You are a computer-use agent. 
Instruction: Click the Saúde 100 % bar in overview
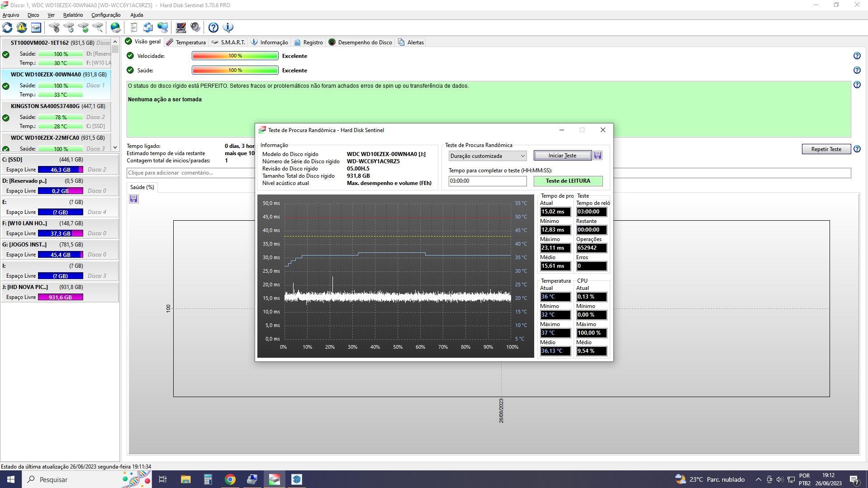(x=235, y=70)
